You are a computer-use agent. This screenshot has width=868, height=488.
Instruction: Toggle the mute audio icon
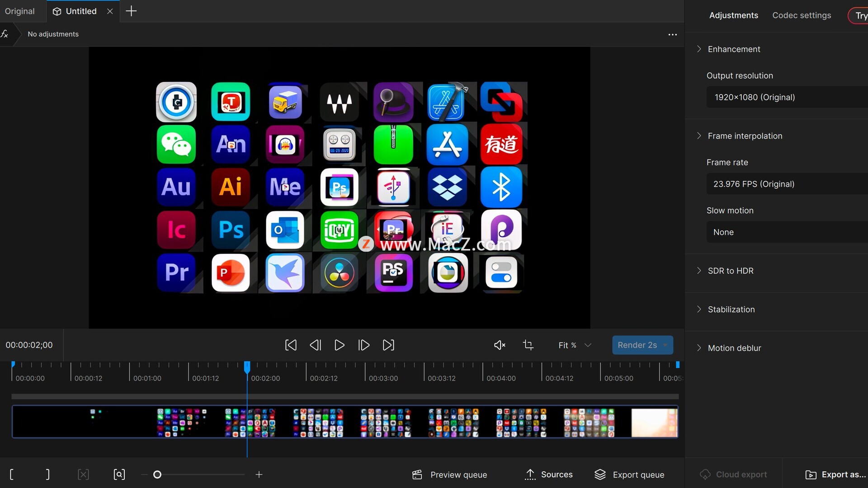[500, 345]
